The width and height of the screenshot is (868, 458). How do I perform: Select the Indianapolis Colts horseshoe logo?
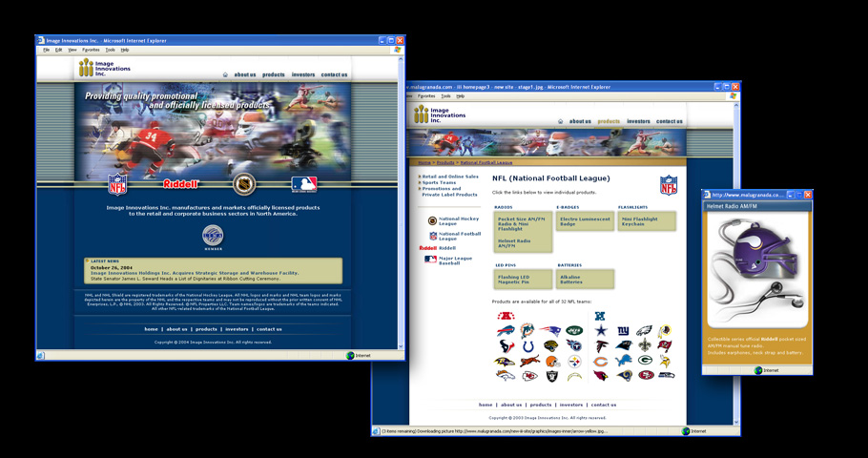[528, 346]
